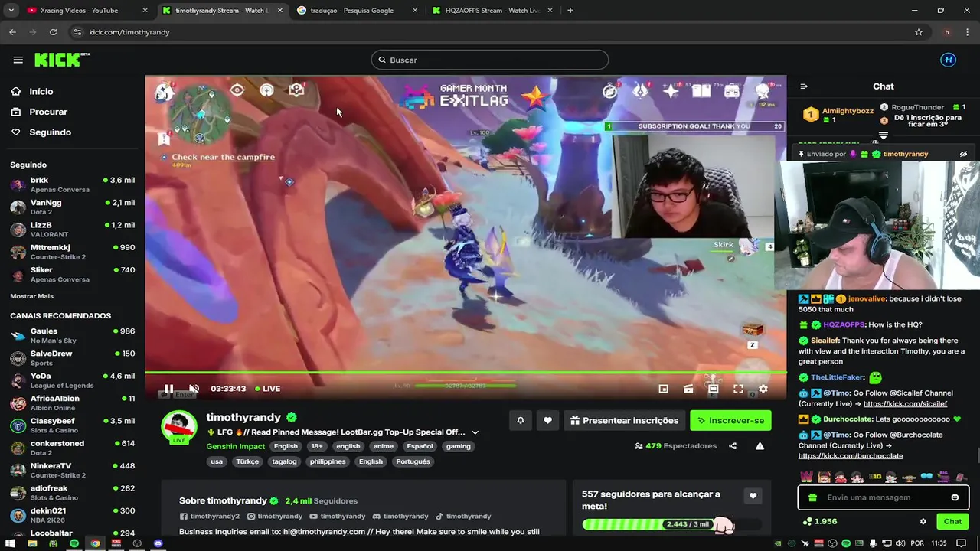The width and height of the screenshot is (980, 551).
Task: Click the KICK logo
Action: click(61, 60)
